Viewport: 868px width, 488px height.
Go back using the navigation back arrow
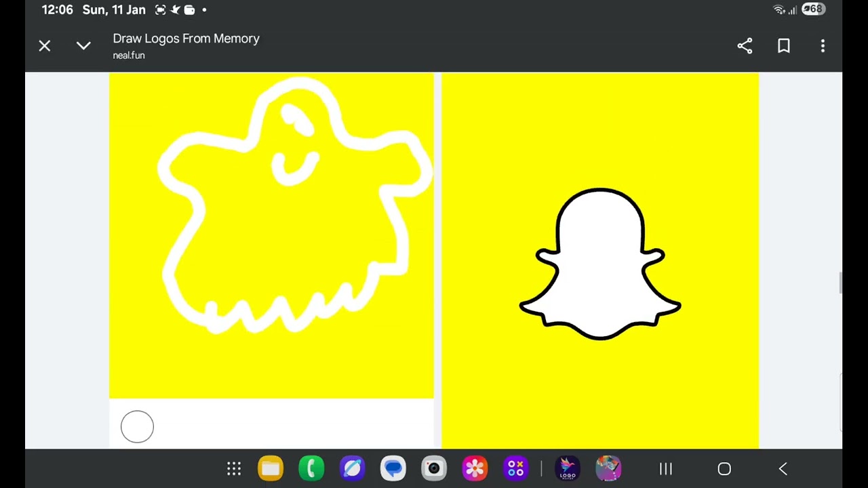[783, 469]
